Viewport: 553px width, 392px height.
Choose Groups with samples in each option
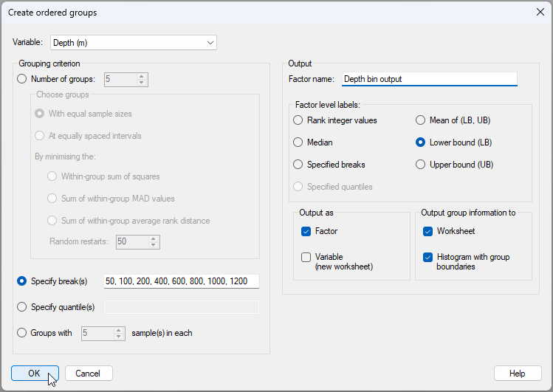point(21,333)
